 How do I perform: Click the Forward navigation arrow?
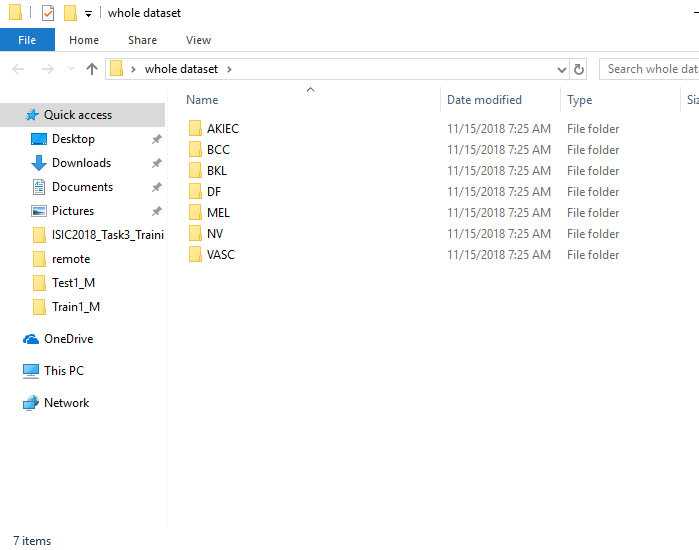point(47,69)
